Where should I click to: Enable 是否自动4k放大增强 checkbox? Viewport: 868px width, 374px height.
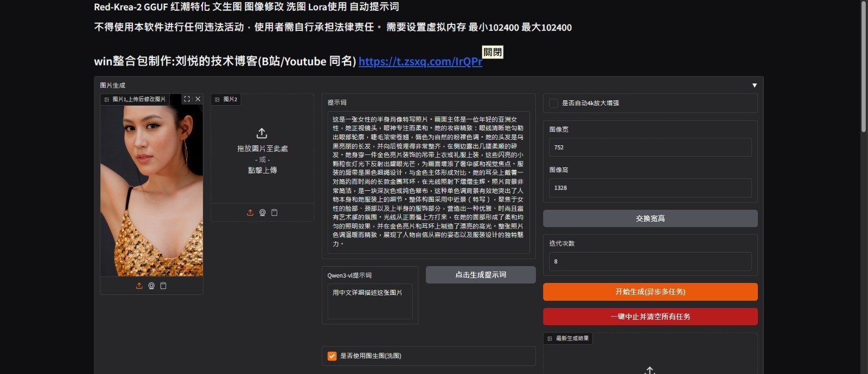pyautogui.click(x=553, y=103)
